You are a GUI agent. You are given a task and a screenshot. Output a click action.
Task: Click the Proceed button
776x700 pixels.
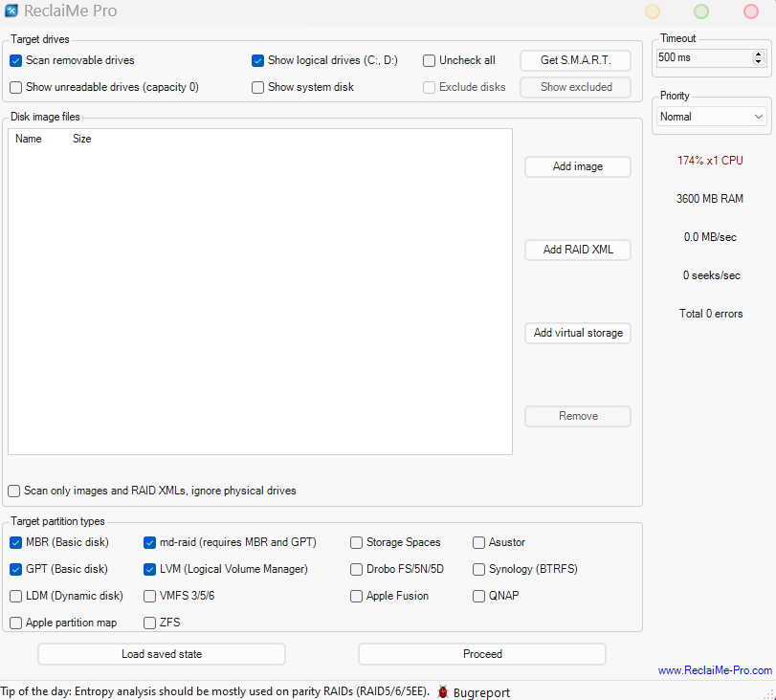(482, 654)
